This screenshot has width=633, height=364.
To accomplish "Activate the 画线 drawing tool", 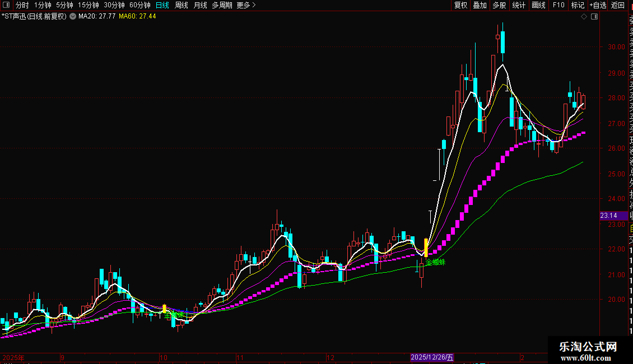I will click(538, 5).
